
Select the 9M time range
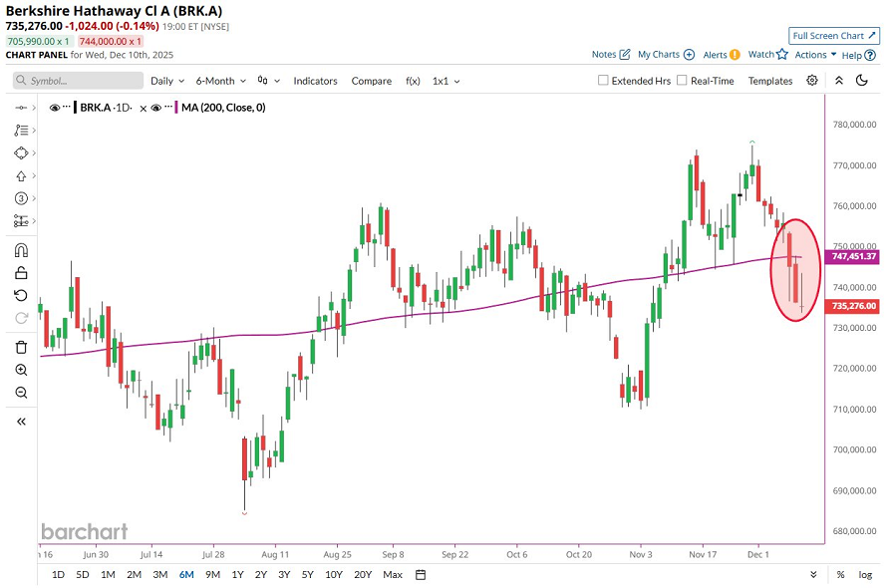(x=213, y=574)
